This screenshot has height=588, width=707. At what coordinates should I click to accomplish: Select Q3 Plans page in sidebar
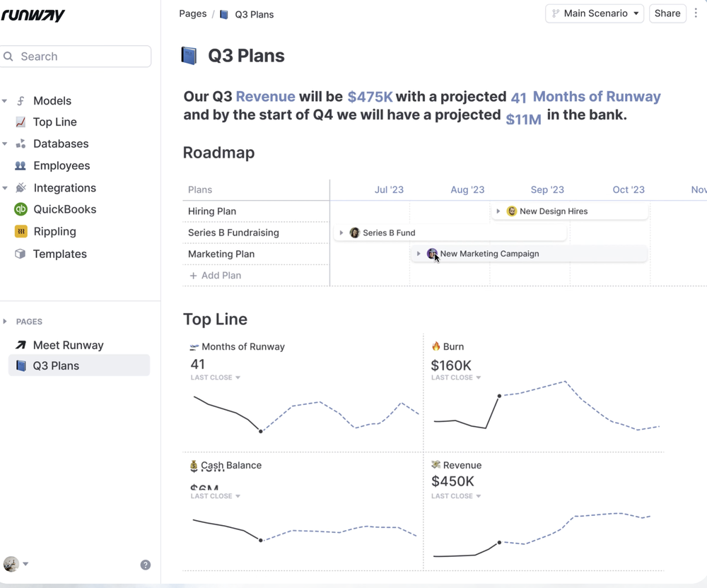point(56,365)
